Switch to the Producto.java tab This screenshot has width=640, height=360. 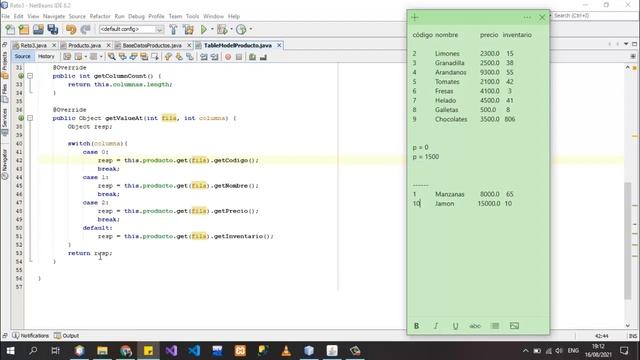click(x=84, y=45)
